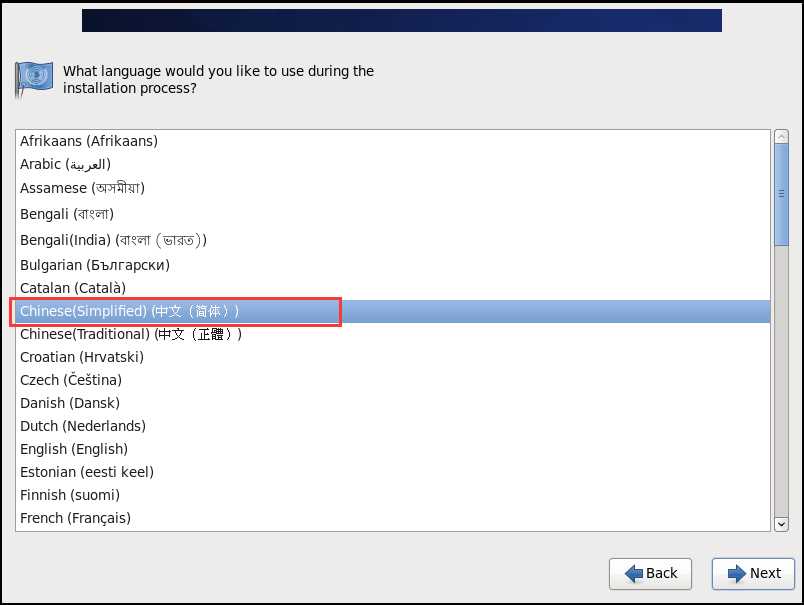
Task: Pick Catalan (Català) from the list
Action: 393,288
